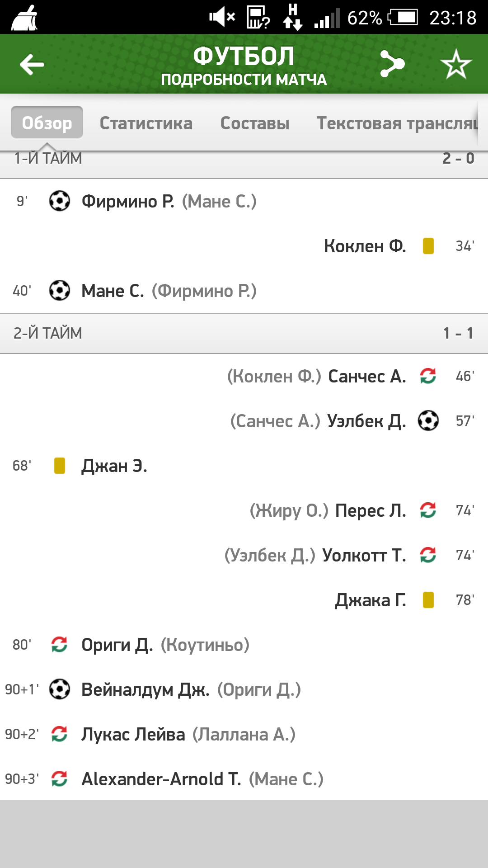This screenshot has height=868, width=488.
Task: Tap yellow card icon for Джан Э.
Action: pos(60,466)
